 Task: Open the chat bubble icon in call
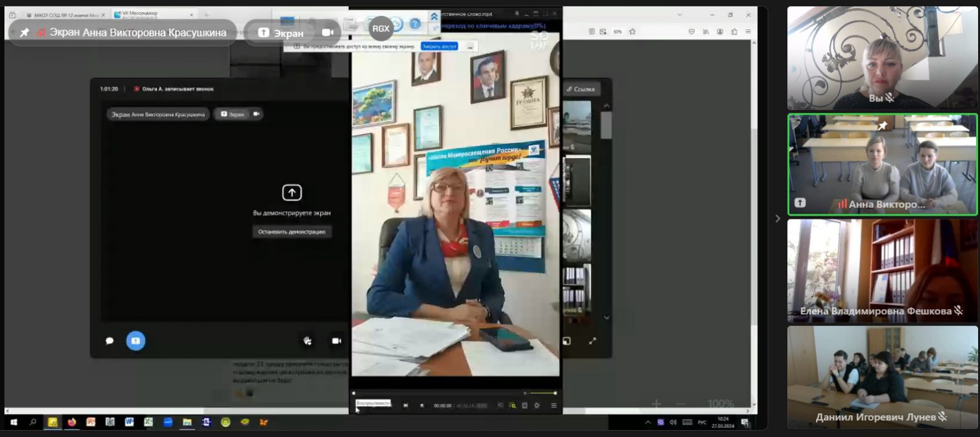109,341
